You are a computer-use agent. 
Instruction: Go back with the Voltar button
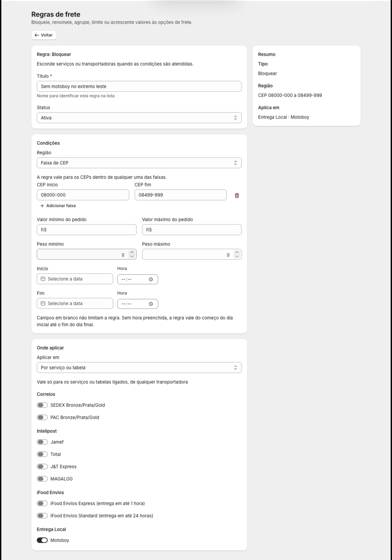pyautogui.click(x=44, y=35)
